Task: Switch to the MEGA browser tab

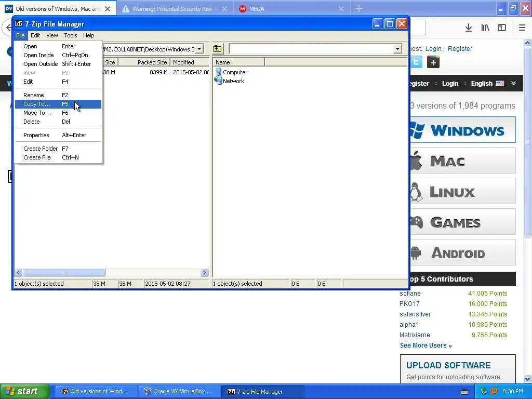Action: click(x=292, y=9)
